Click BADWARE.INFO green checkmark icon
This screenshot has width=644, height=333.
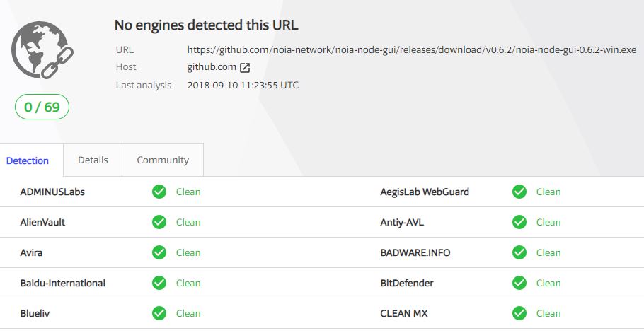point(519,252)
